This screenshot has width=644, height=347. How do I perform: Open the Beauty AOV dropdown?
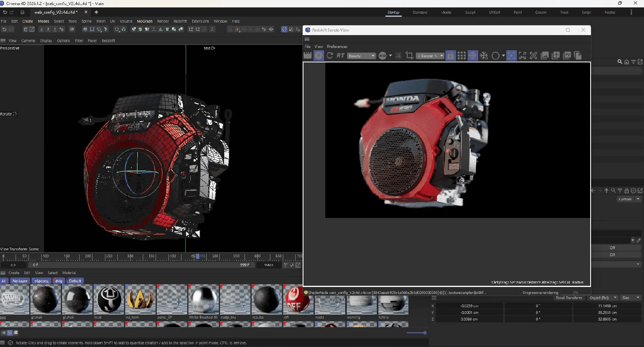point(362,56)
